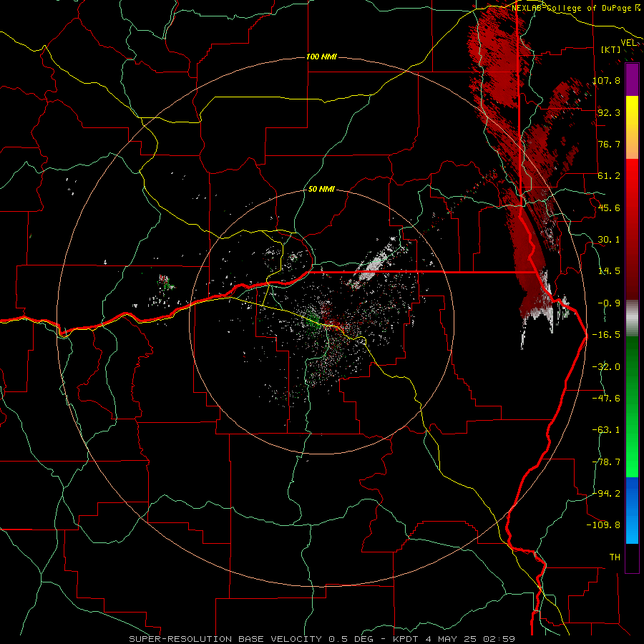Pick the bright red color bar segment
Viewport: 644px width, 644px height.
pos(632,229)
